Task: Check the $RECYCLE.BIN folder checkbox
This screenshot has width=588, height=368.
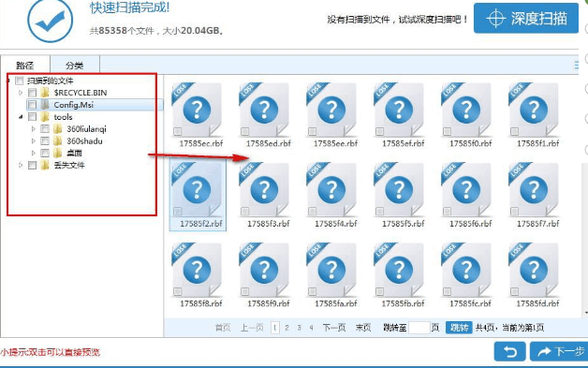Action: tap(32, 93)
